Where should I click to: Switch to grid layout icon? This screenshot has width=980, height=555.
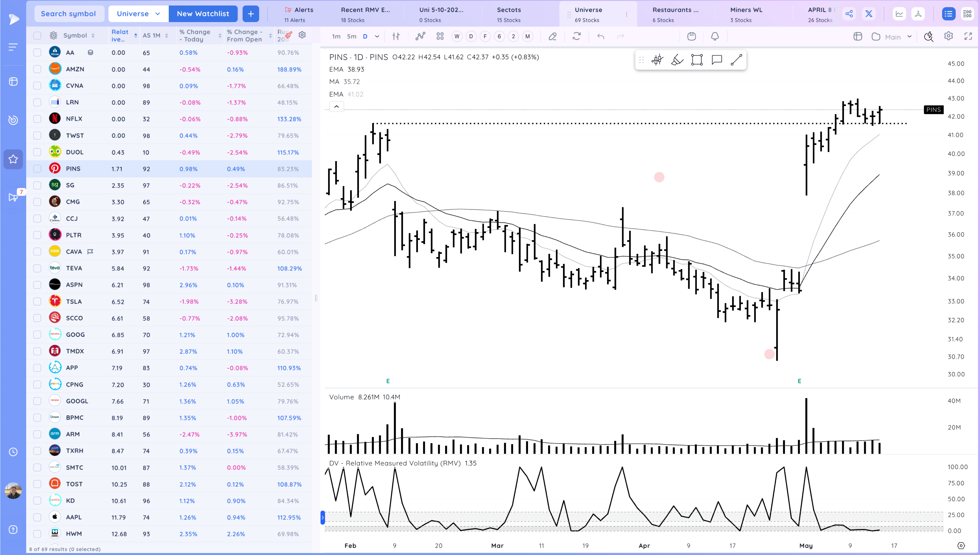click(967, 14)
